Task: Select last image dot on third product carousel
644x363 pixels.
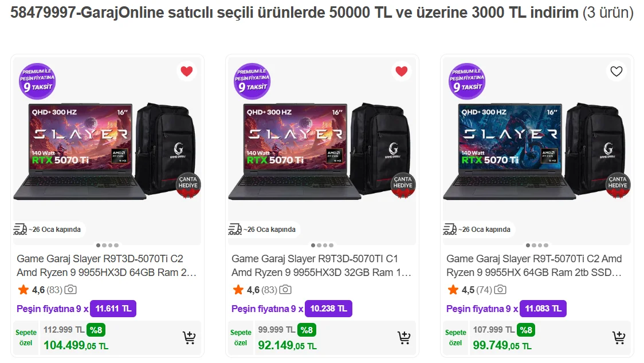Action: [x=546, y=246]
